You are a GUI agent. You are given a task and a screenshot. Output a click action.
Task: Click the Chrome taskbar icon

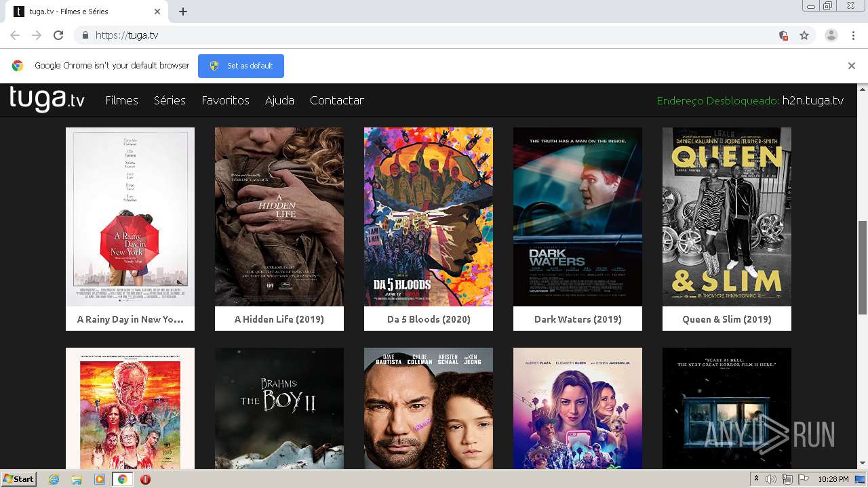coord(122,479)
